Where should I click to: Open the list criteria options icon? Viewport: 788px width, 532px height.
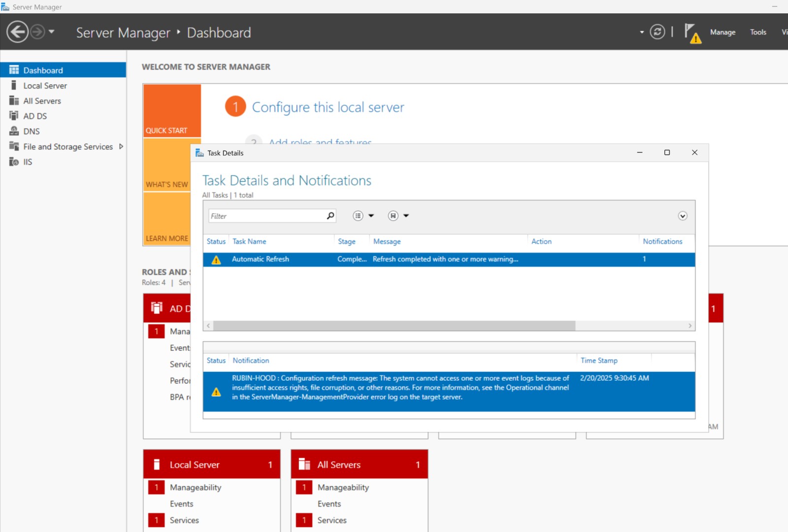coord(358,216)
